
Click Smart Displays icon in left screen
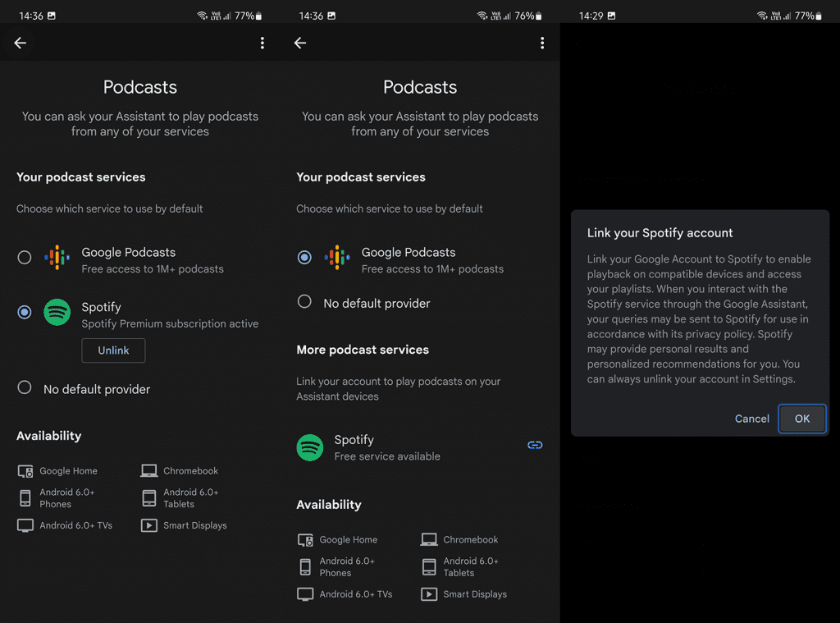[149, 525]
